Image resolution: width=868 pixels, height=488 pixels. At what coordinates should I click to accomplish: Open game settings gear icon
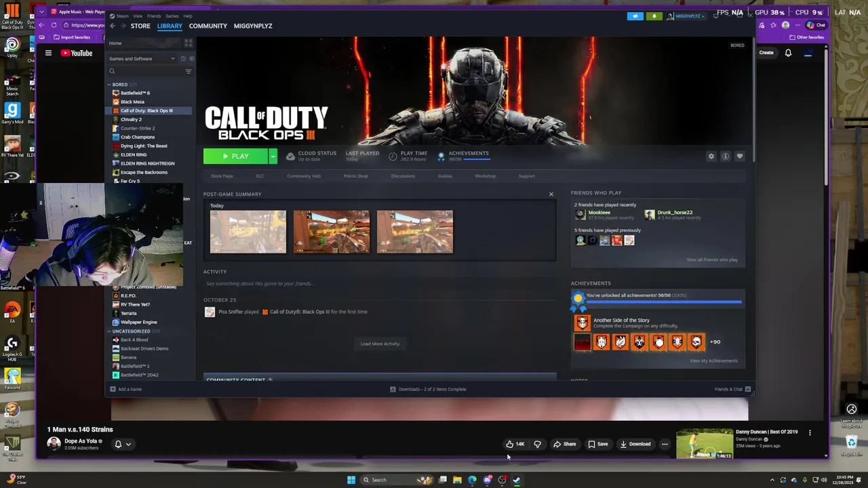click(711, 157)
